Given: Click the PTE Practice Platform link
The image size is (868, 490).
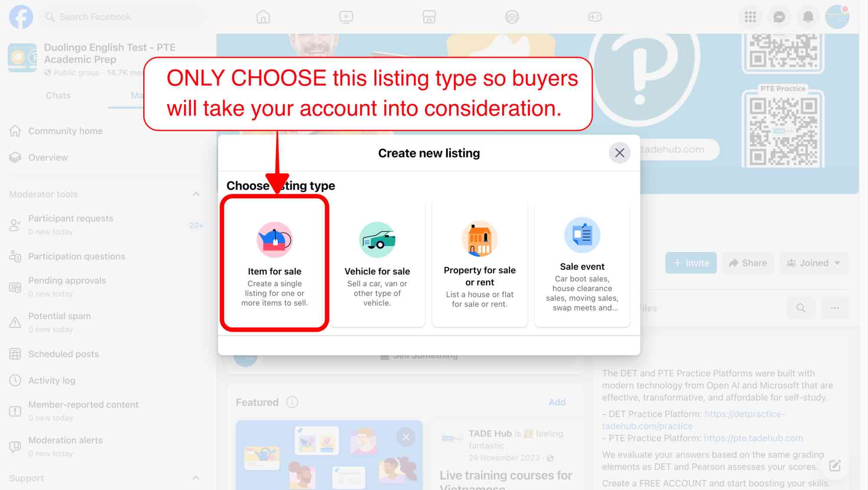Looking at the screenshot, I should pos(753,438).
